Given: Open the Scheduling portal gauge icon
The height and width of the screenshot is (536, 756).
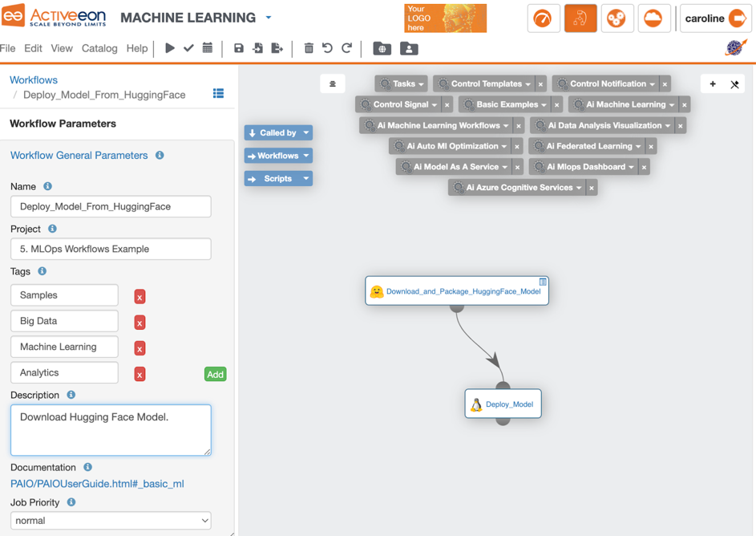Looking at the screenshot, I should (x=544, y=18).
